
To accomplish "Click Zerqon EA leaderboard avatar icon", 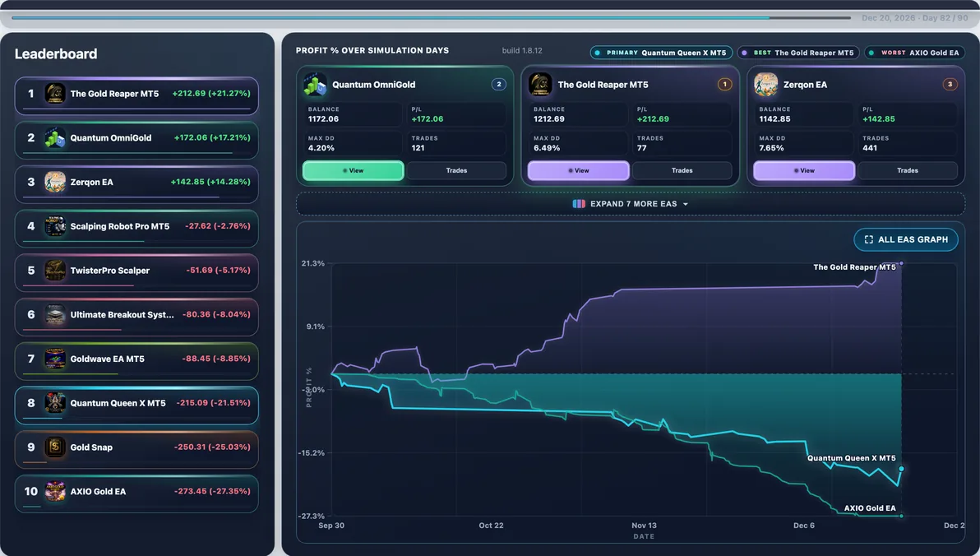I will pyautogui.click(x=55, y=182).
